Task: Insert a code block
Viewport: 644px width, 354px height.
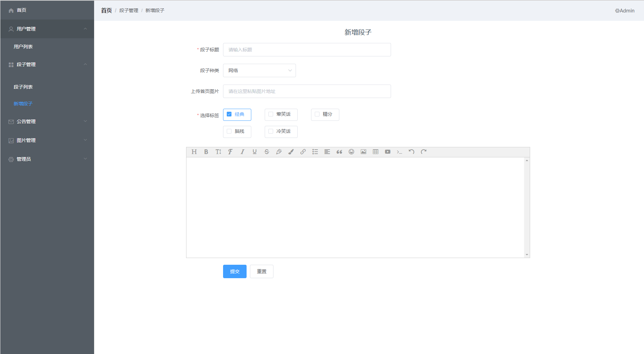Action: (400, 152)
